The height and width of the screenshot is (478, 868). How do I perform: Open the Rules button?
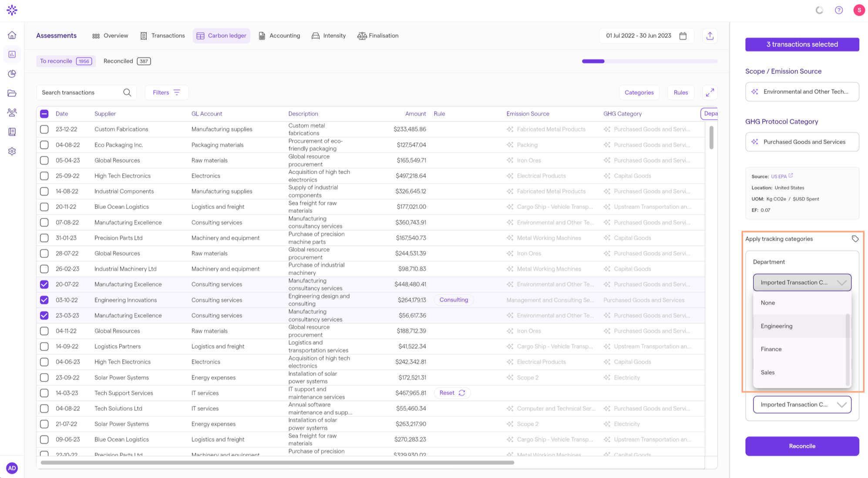click(681, 92)
